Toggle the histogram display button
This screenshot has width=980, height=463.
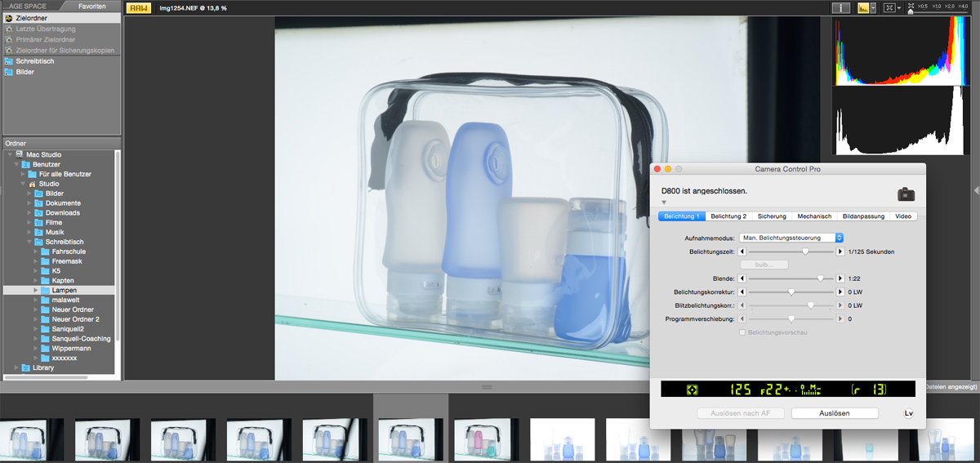[863, 7]
